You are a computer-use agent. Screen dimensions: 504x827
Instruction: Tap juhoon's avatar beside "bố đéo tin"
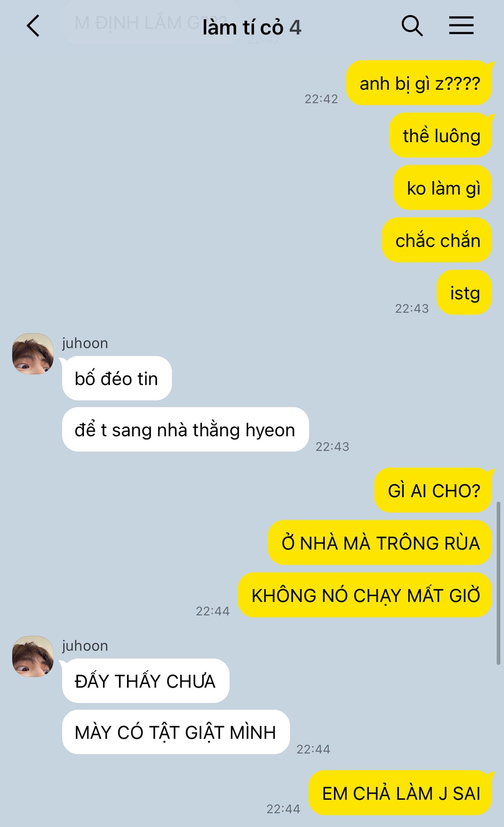coord(33,354)
